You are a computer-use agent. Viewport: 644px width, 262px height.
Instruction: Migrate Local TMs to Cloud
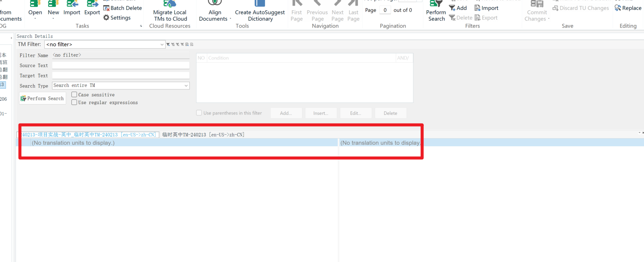point(170,11)
